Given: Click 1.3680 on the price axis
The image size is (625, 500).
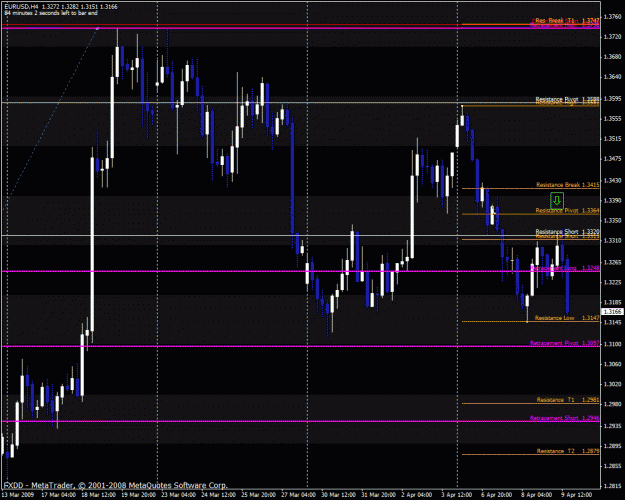Looking at the screenshot, I should pos(613,57).
